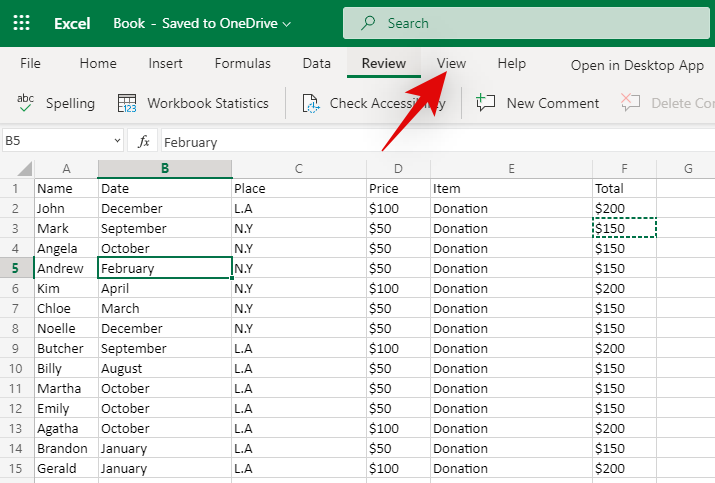The height and width of the screenshot is (483, 715).
Task: Open the File menu
Action: tap(31, 63)
